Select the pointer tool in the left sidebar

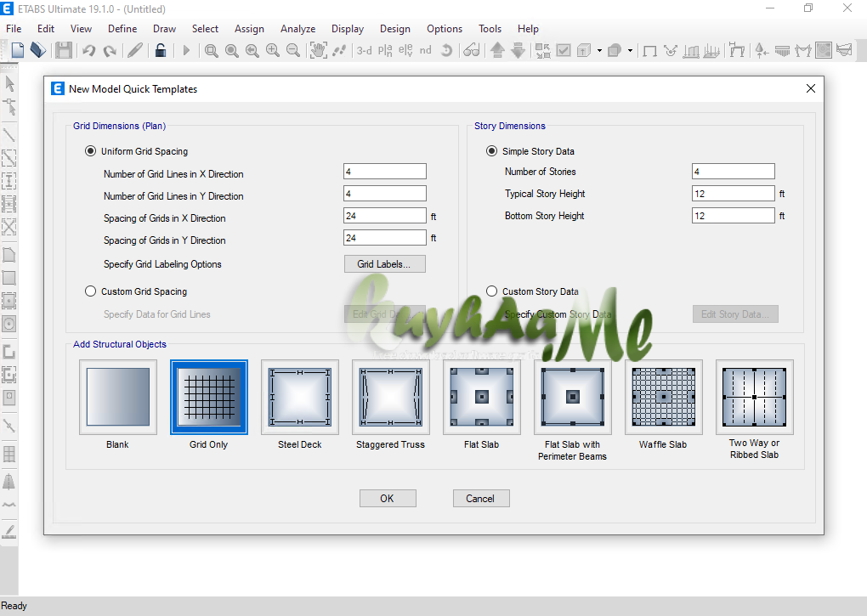coord(9,84)
